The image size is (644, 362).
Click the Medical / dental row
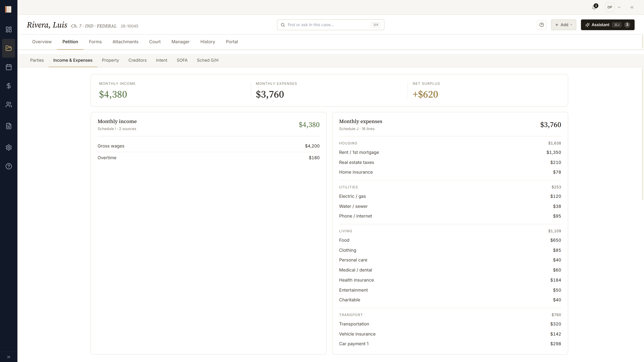pyautogui.click(x=450, y=270)
